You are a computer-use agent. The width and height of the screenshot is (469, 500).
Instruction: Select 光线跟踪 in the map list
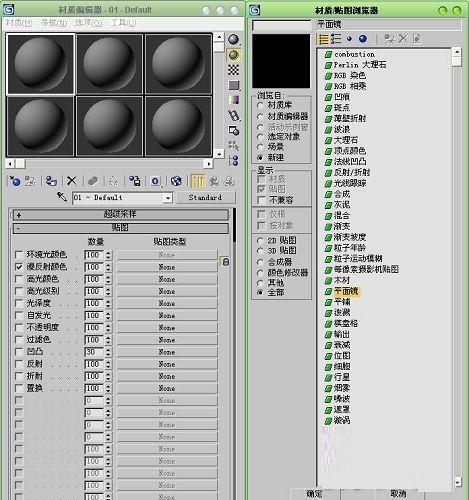tap(350, 183)
